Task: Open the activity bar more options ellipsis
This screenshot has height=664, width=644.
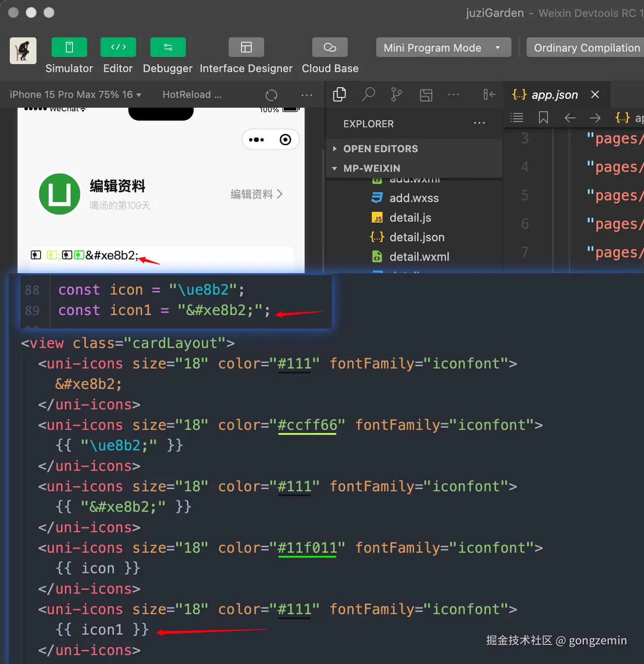Action: (x=454, y=94)
